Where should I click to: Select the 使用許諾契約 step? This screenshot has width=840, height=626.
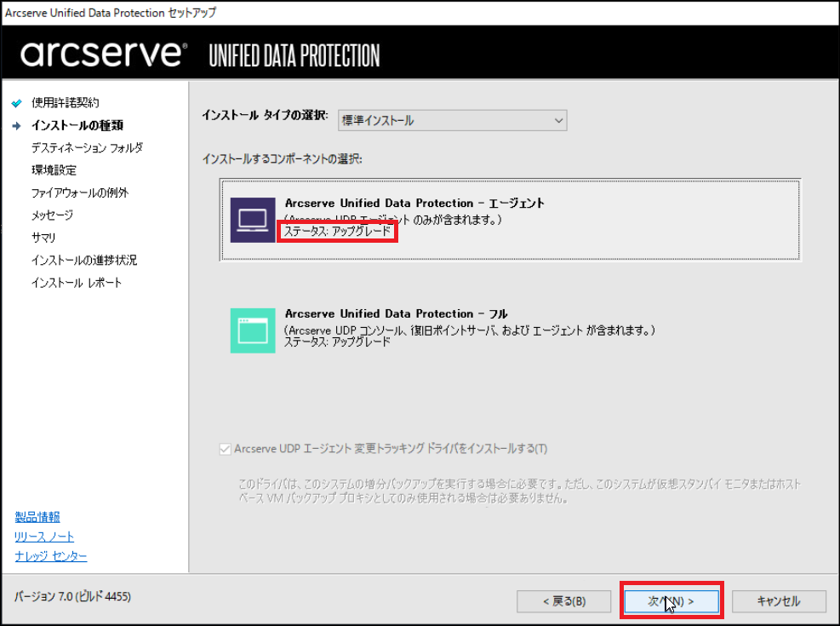pyautogui.click(x=66, y=102)
